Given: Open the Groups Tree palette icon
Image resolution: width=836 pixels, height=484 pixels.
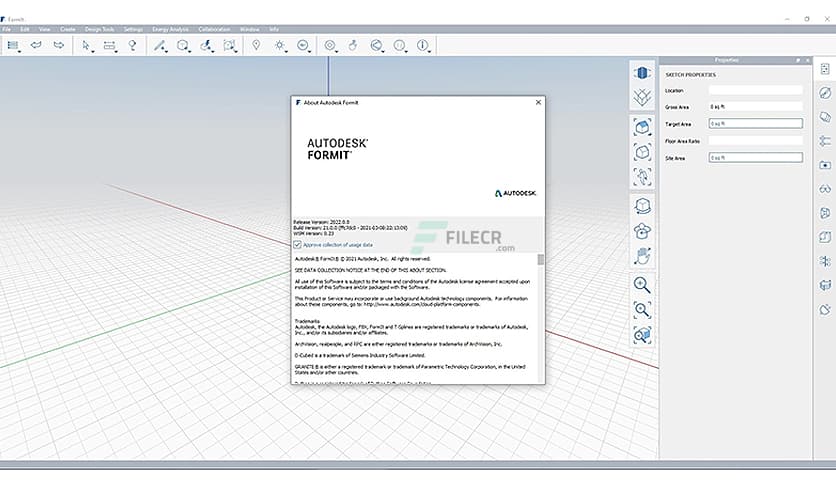Looking at the screenshot, I should (x=825, y=141).
